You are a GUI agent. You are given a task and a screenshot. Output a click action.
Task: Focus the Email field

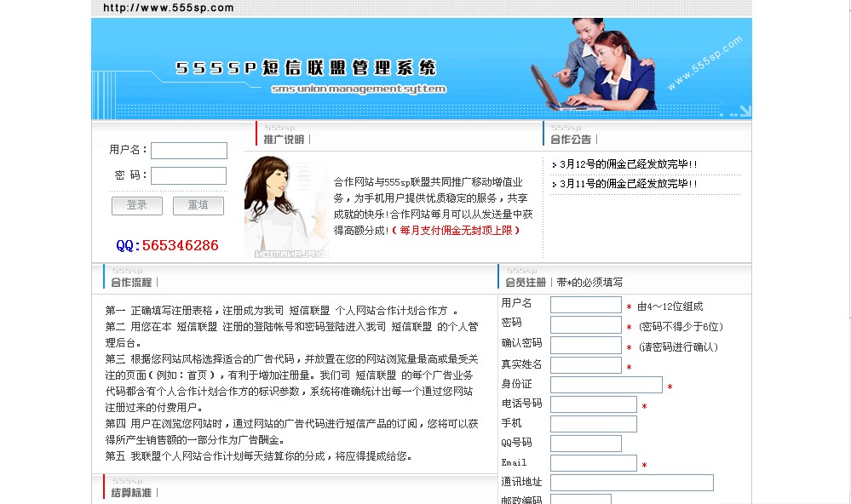pos(593,463)
